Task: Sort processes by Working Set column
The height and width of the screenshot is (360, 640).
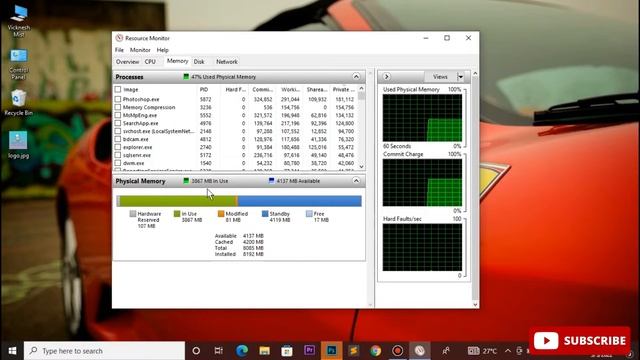Action: 290,89
